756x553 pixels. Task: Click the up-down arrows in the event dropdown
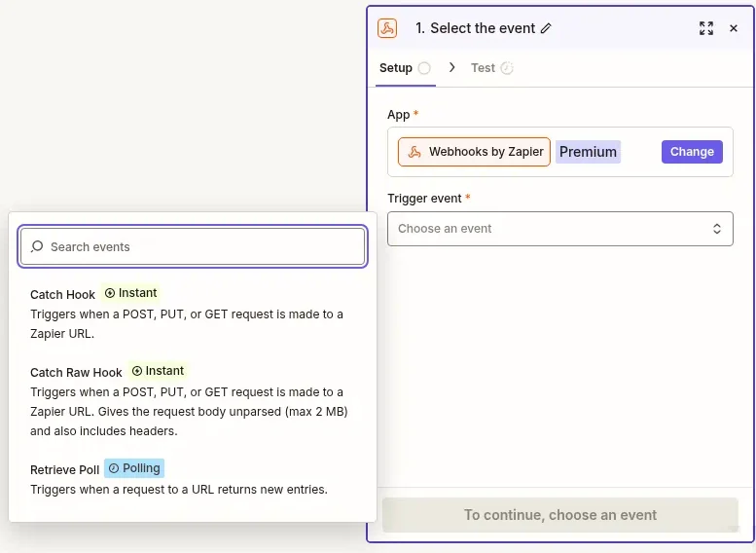tap(717, 229)
